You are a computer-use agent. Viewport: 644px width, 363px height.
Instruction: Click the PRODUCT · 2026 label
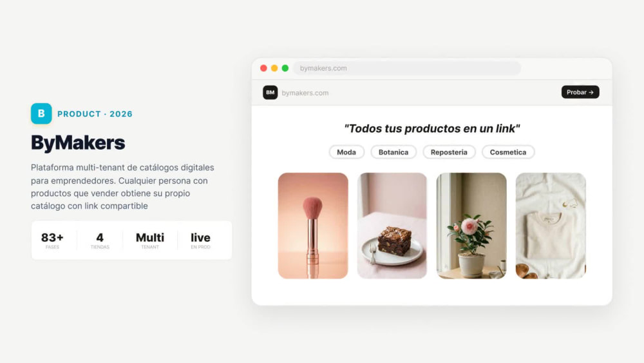click(x=95, y=114)
